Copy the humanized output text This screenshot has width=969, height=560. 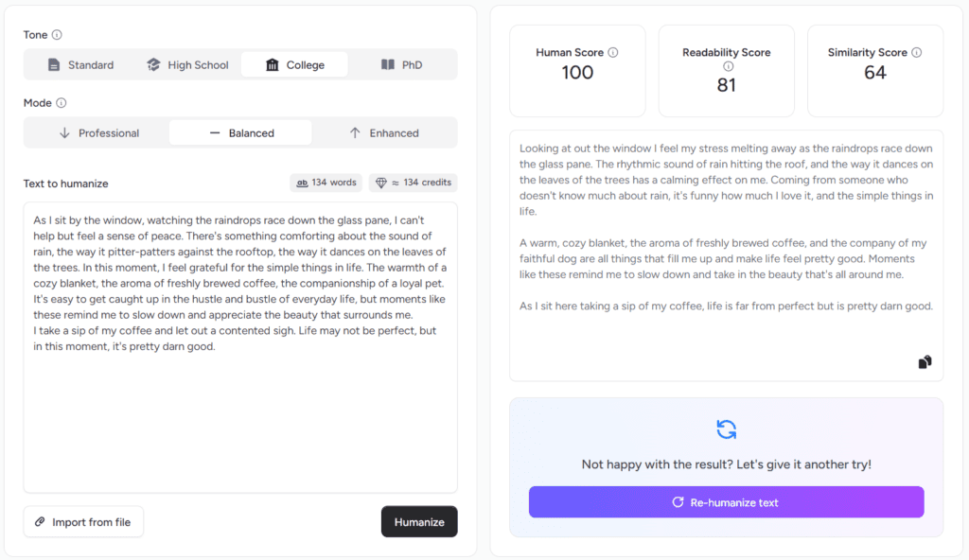click(x=925, y=361)
